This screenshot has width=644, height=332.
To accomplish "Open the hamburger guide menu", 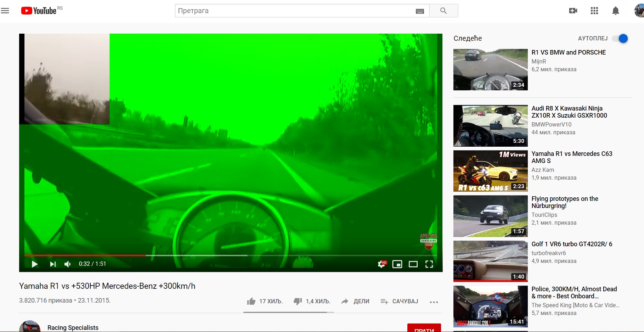I will click(x=5, y=11).
